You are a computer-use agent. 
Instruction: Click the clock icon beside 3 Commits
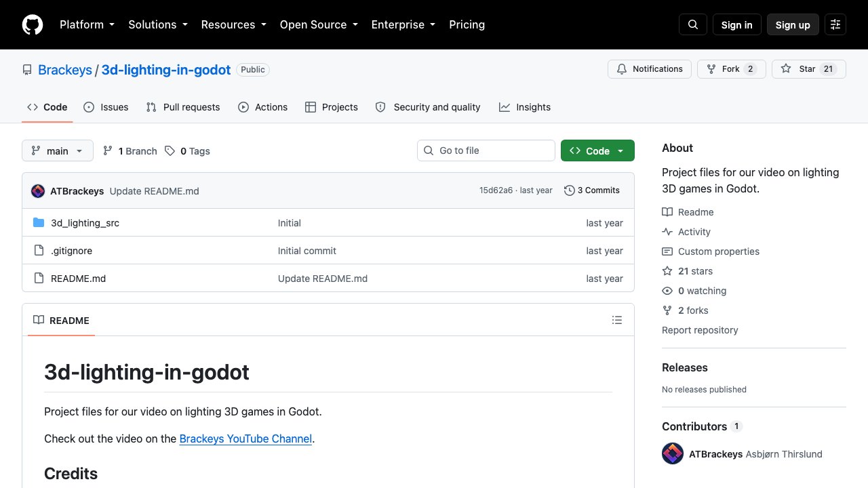(570, 190)
